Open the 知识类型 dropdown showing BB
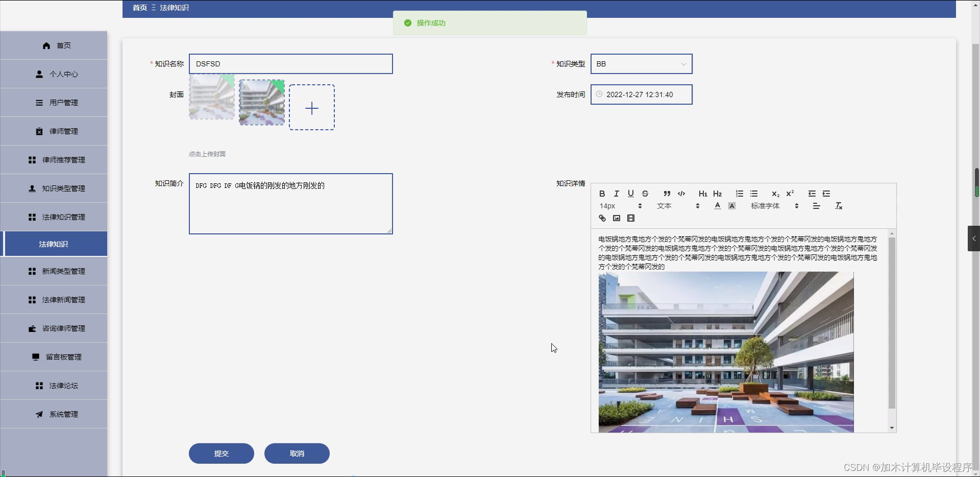Viewport: 980px width, 477px height. [641, 64]
